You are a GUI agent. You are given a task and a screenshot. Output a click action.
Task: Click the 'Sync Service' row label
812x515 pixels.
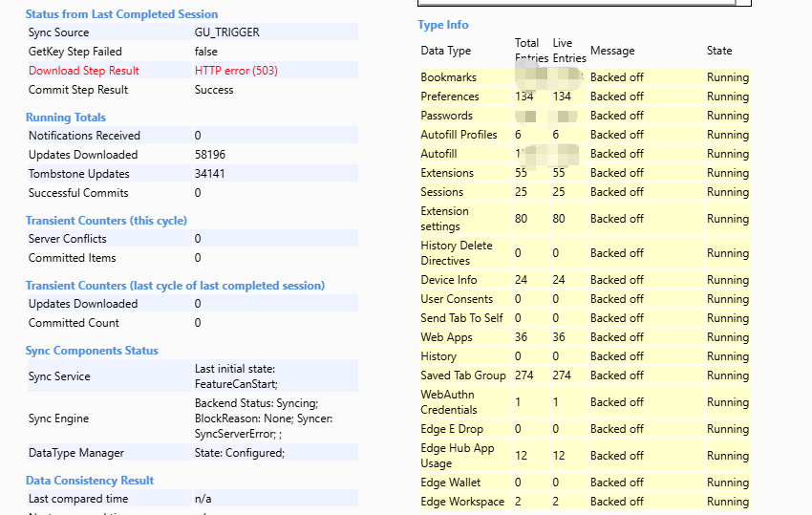tap(59, 376)
